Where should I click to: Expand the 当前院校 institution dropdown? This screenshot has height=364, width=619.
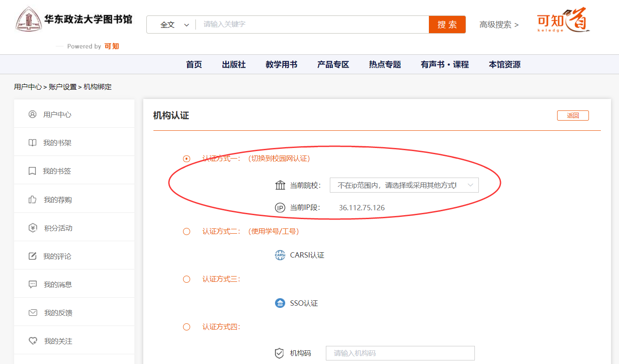(404, 186)
